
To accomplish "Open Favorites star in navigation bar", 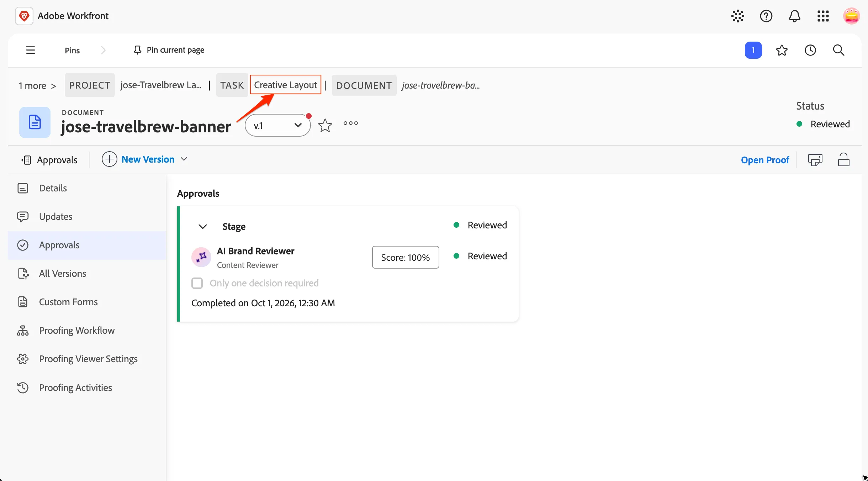I will (x=782, y=50).
